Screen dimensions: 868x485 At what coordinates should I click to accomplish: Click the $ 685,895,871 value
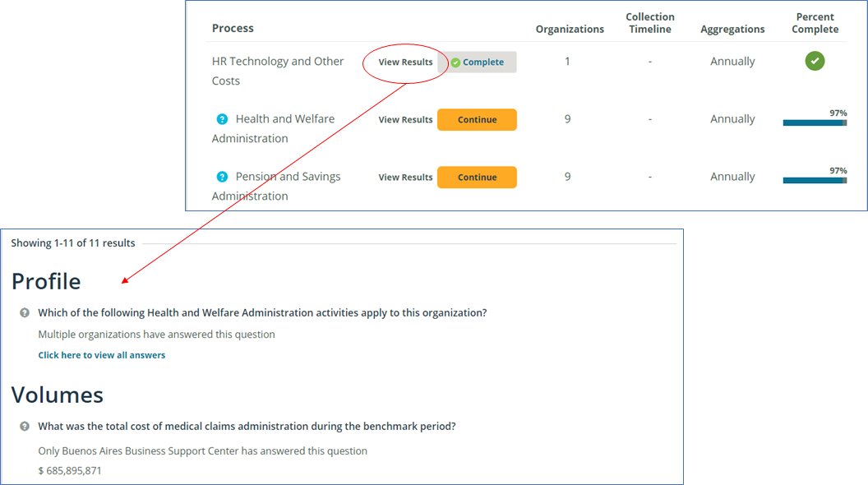click(70, 470)
